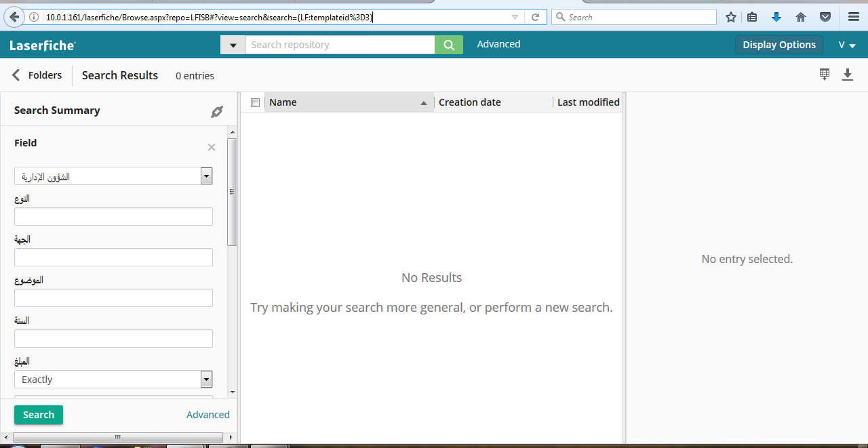Open search type dropdown arrow

233,45
